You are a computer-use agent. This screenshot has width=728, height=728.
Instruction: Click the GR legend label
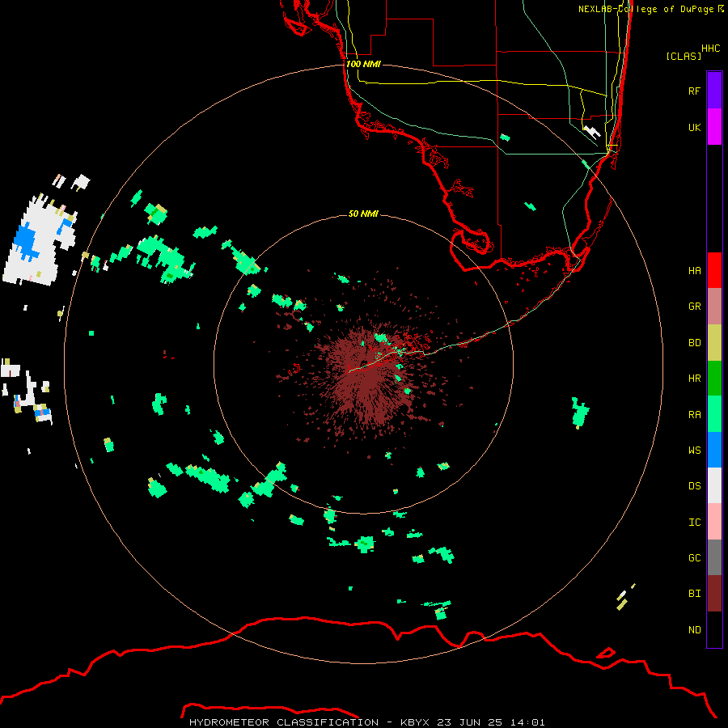tap(694, 307)
